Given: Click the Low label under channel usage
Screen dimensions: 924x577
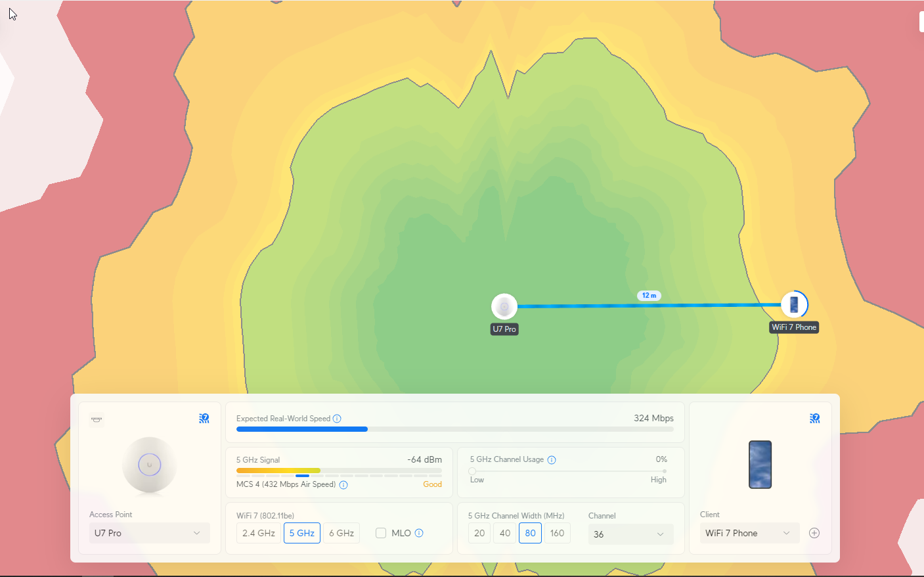Looking at the screenshot, I should coord(477,480).
